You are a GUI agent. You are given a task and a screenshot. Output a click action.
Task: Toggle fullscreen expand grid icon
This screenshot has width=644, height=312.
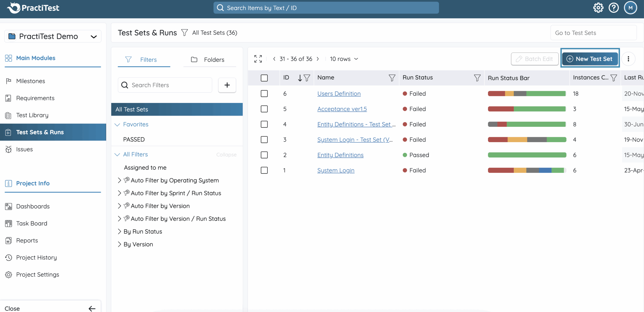point(258,59)
